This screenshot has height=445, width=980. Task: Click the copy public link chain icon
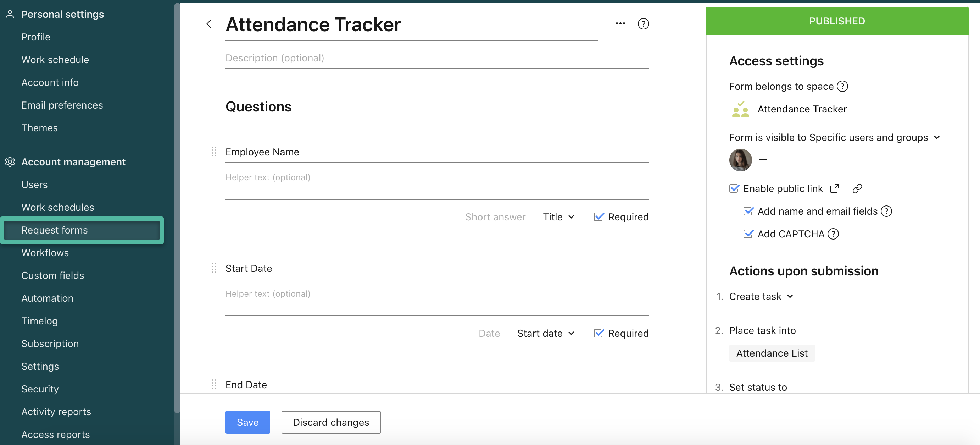coord(857,188)
